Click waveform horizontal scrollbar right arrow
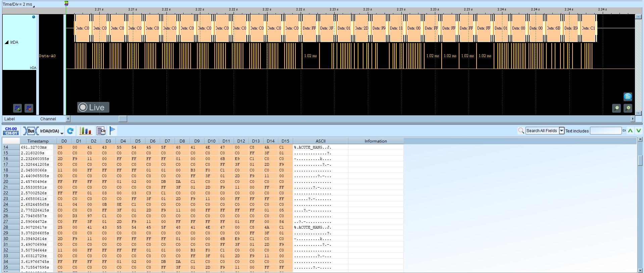 point(633,119)
